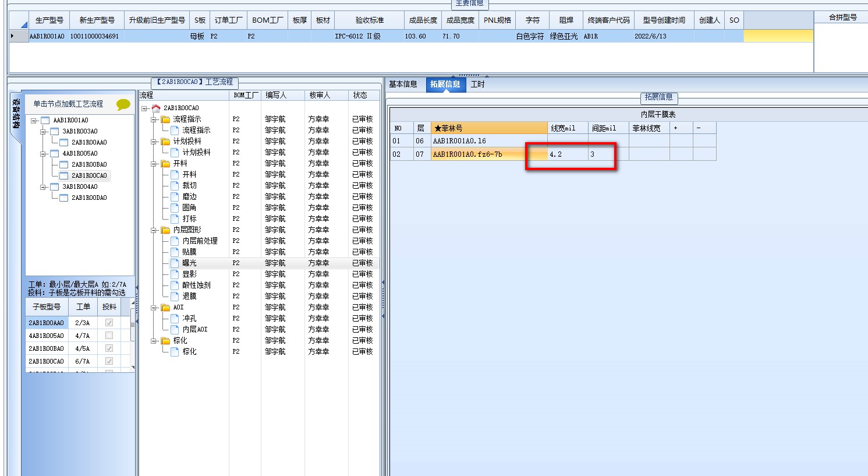The width and height of the screenshot is (868, 476).
Task: Toggle 投料 checkbox for 2AB1R00CA0 row
Action: 109,361
